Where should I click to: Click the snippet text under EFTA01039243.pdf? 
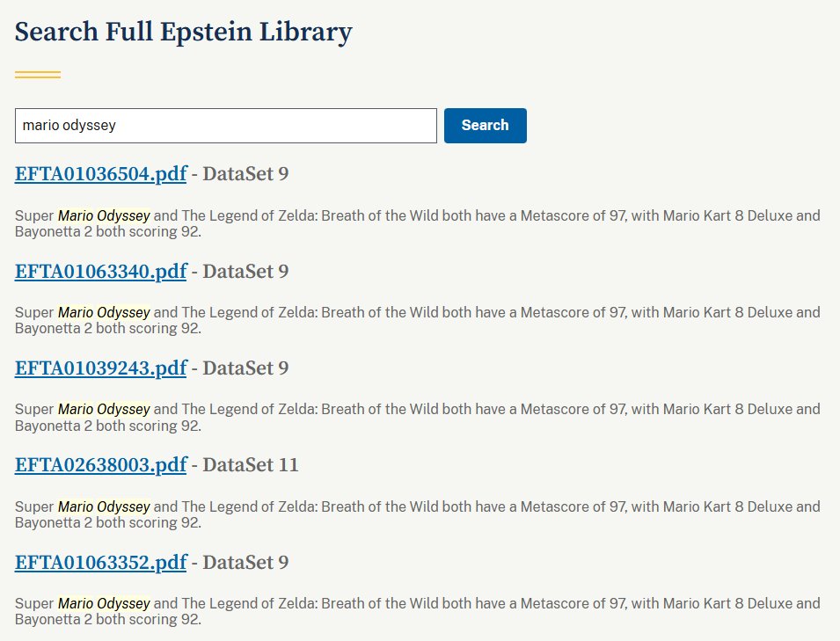click(x=417, y=417)
